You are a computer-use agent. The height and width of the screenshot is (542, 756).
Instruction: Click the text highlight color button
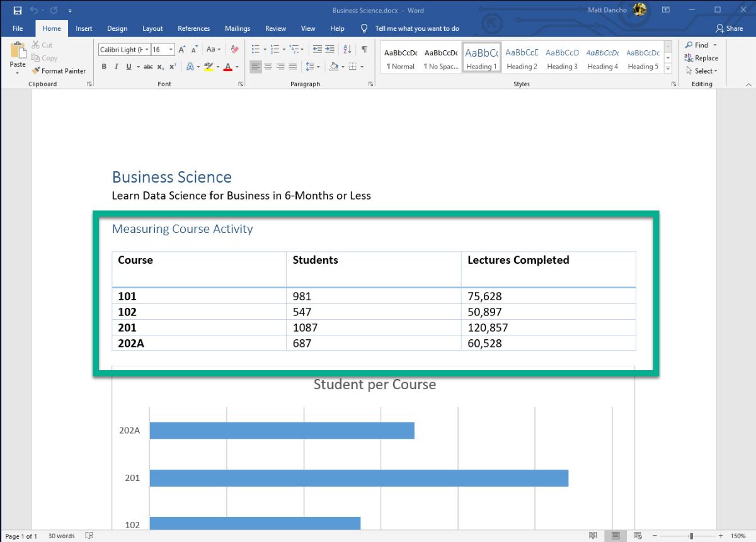(x=209, y=67)
